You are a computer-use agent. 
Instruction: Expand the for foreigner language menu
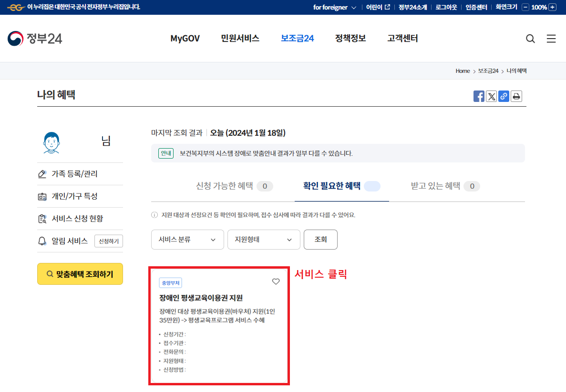pyautogui.click(x=335, y=7)
